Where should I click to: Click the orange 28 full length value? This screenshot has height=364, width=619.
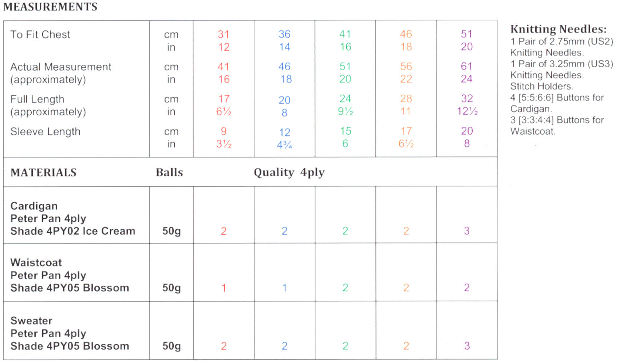point(406,99)
